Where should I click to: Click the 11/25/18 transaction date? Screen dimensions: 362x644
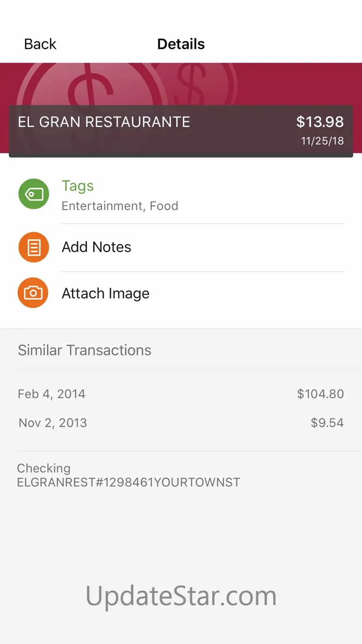point(322,141)
